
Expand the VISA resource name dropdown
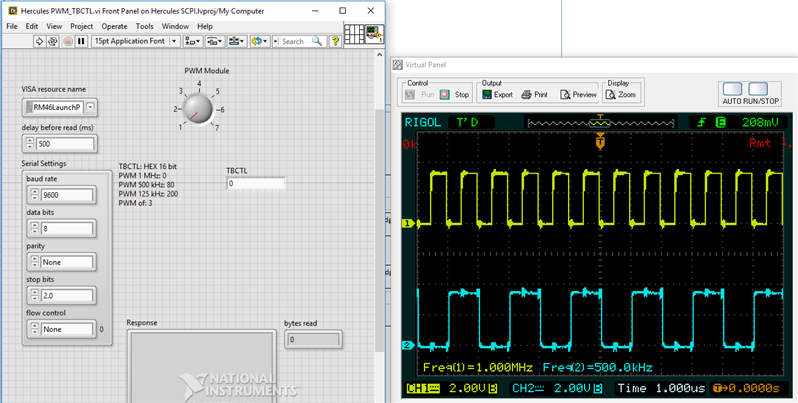click(90, 107)
